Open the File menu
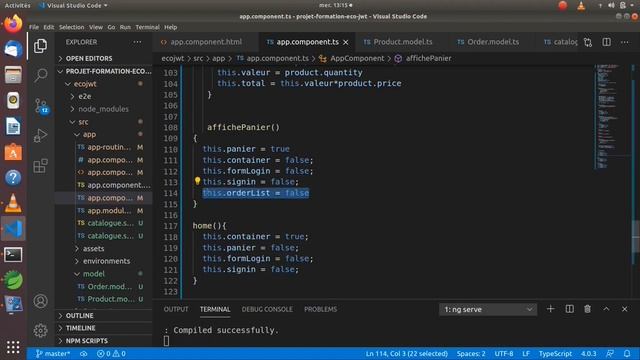 (34, 27)
